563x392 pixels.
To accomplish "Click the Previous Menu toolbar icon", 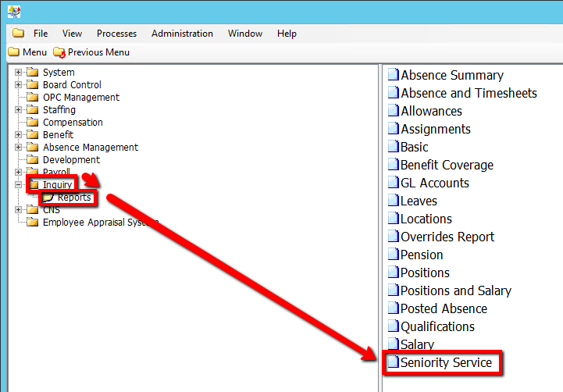I will (x=60, y=52).
